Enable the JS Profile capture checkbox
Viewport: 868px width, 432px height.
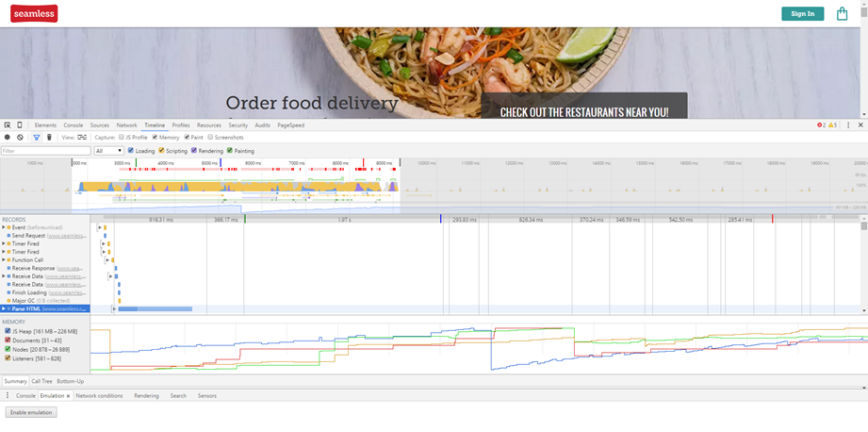(x=122, y=138)
